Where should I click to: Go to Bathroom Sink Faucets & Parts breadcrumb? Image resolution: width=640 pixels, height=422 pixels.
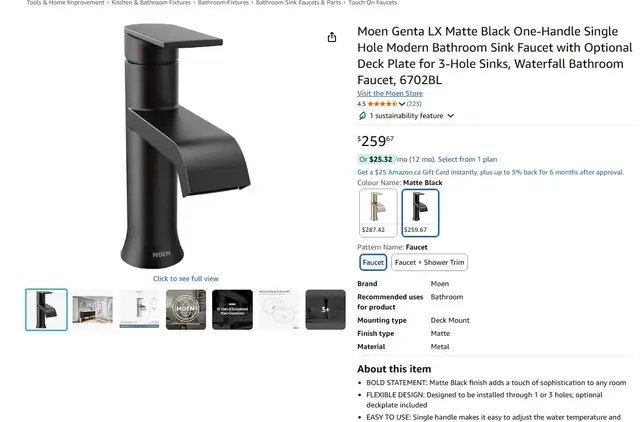(x=298, y=2)
